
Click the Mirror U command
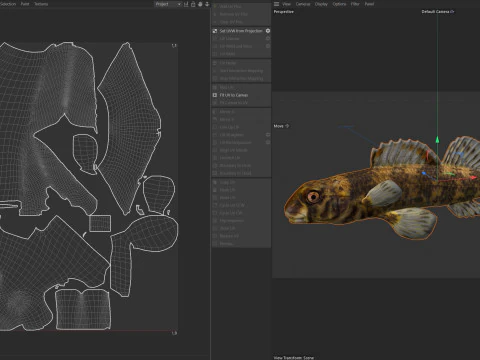point(227,112)
